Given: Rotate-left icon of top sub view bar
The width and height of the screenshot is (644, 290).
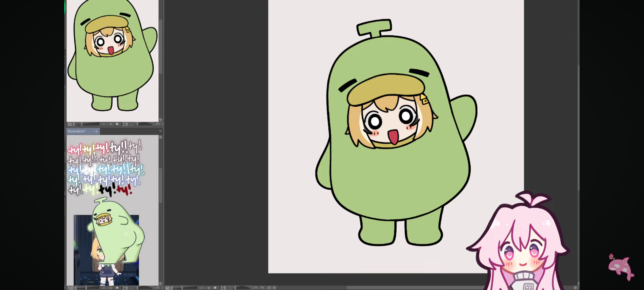Looking at the screenshot, I should (x=158, y=124).
